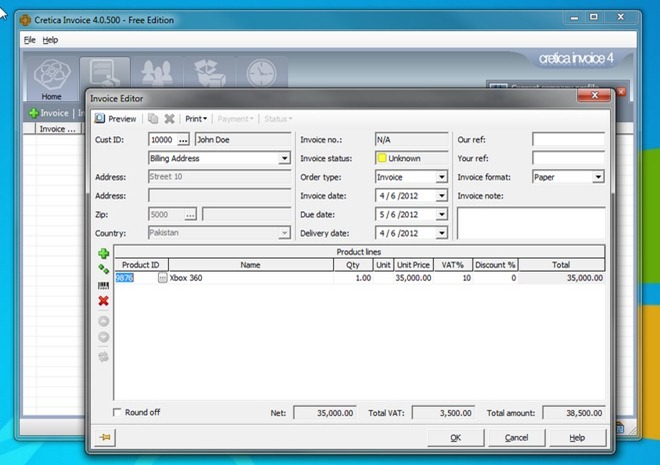The width and height of the screenshot is (660, 465).
Task: Click the green plus Invoice button in main window
Action: point(49,113)
